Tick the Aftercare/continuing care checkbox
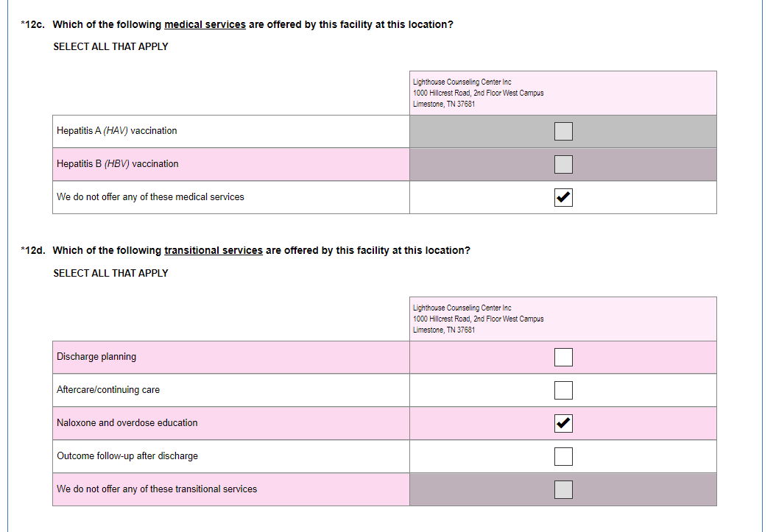Screen dimensions: 776x532 point(563,390)
